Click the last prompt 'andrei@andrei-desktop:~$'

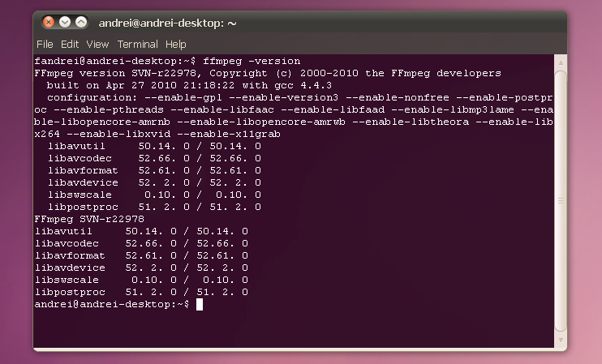tap(112, 304)
